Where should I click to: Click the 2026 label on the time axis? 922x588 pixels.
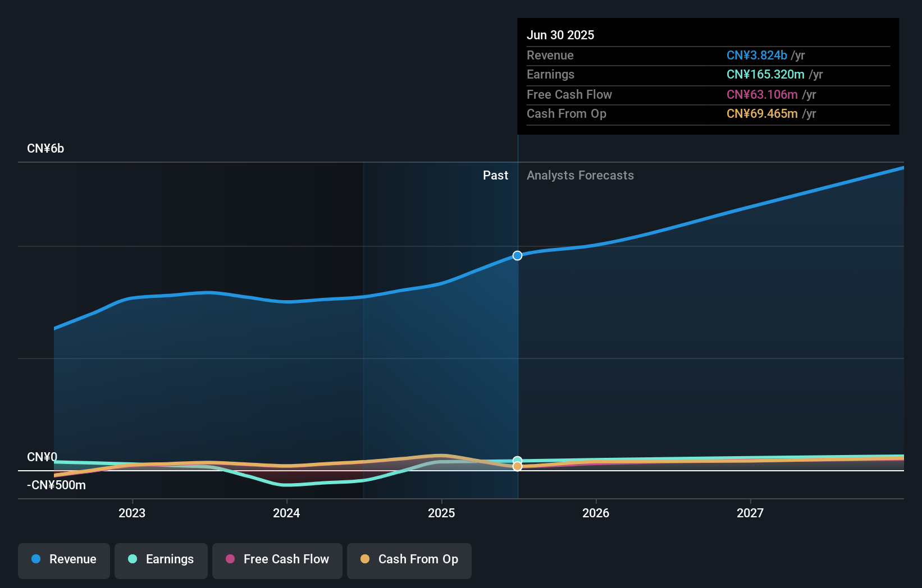[x=596, y=512]
